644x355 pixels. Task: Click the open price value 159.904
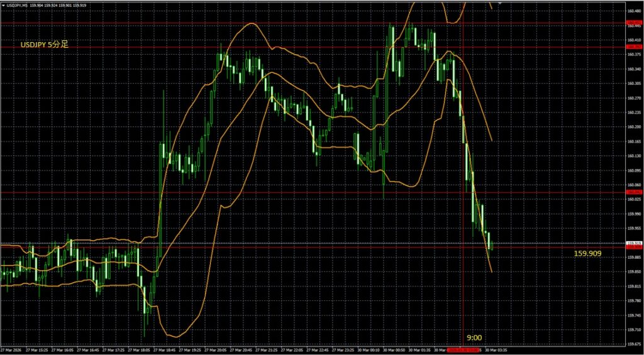click(x=36, y=5)
